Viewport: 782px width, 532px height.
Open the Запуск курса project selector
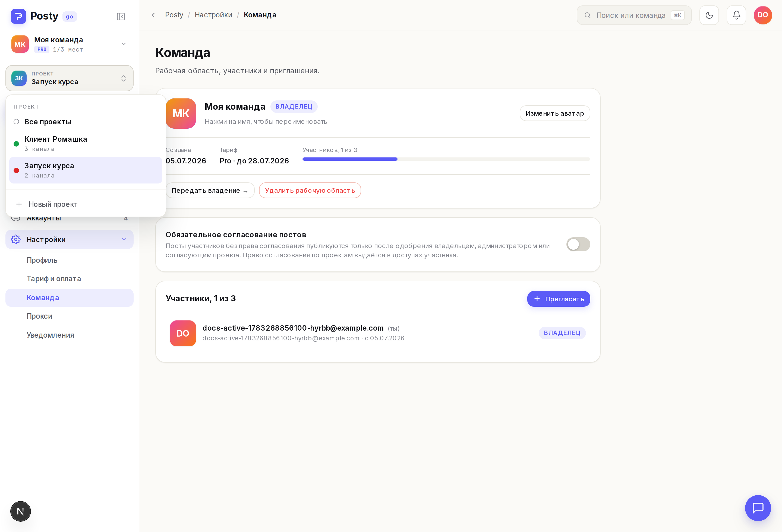pos(69,78)
